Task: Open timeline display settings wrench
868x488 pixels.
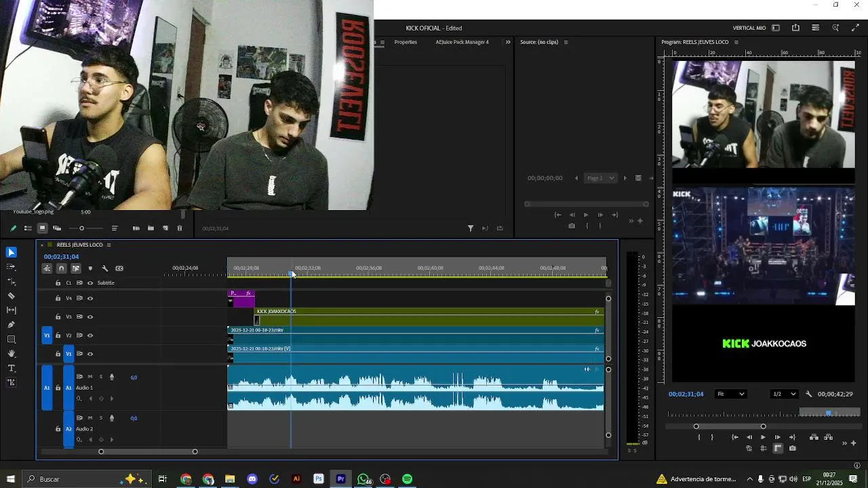Action: click(104, 268)
